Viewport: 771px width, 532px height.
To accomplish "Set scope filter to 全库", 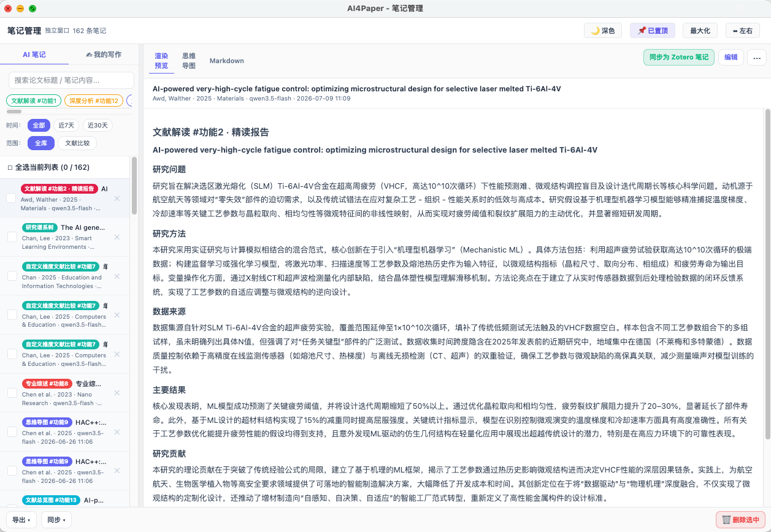I will tap(40, 143).
